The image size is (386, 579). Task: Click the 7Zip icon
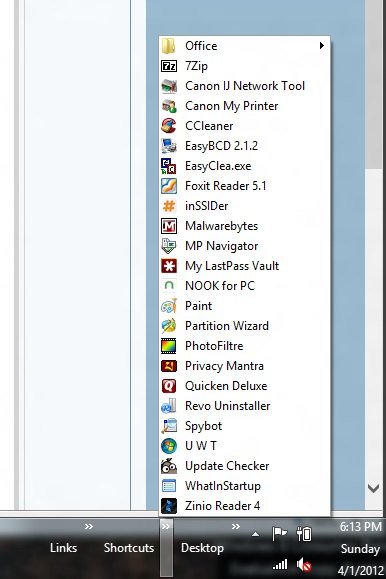(169, 66)
